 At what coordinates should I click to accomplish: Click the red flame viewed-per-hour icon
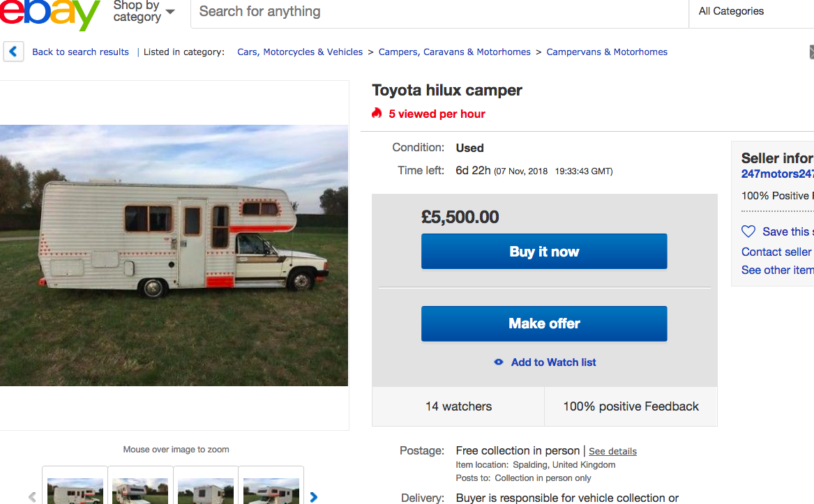tap(377, 114)
